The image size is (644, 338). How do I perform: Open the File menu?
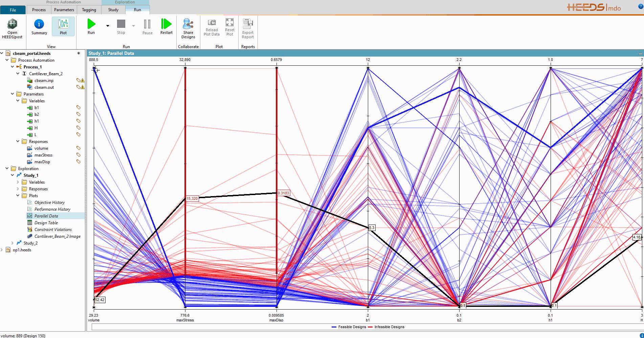pos(13,10)
